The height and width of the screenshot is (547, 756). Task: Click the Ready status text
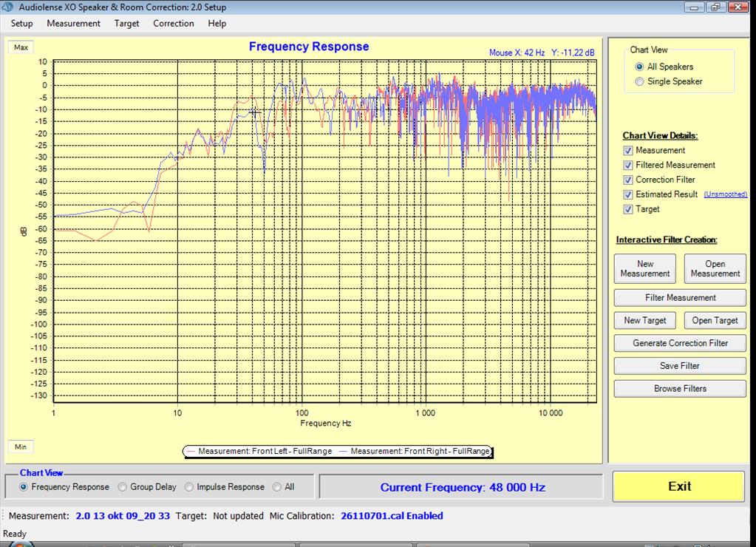point(15,534)
